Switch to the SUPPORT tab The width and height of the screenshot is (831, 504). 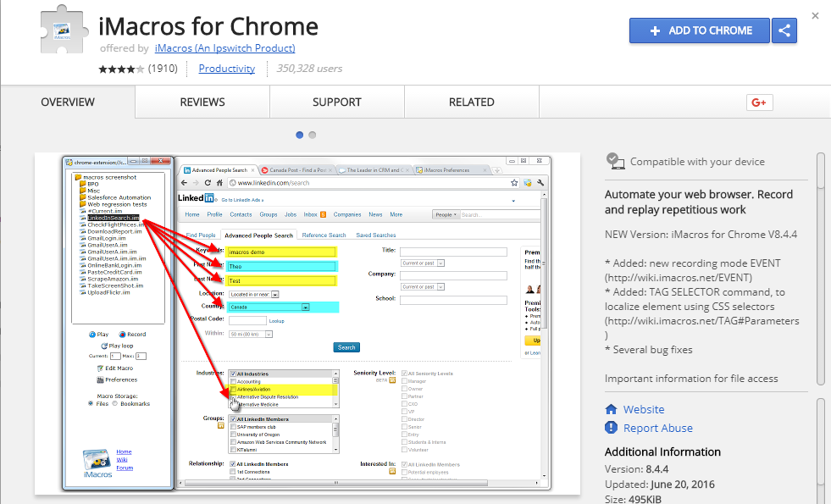[x=337, y=102]
